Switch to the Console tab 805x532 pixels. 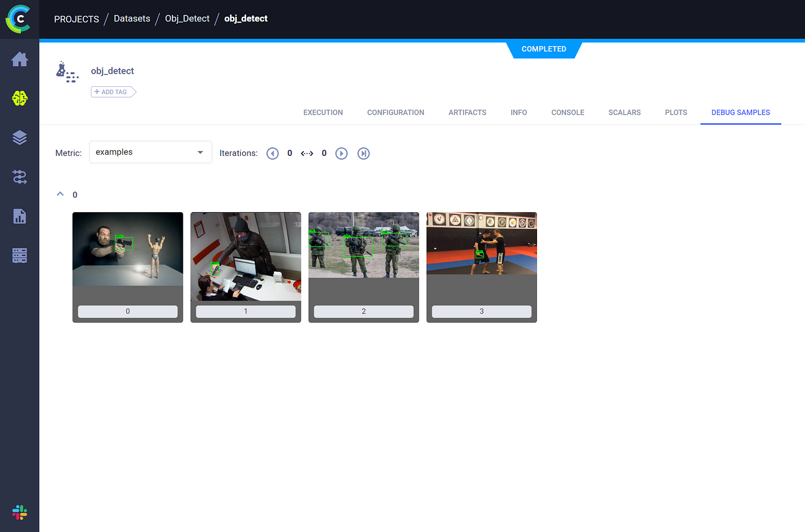click(568, 113)
